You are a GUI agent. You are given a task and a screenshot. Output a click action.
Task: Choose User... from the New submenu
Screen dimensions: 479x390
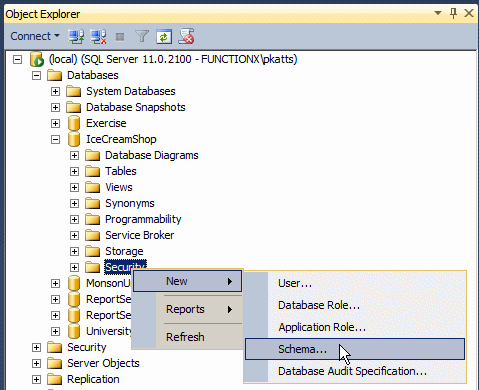355,283
